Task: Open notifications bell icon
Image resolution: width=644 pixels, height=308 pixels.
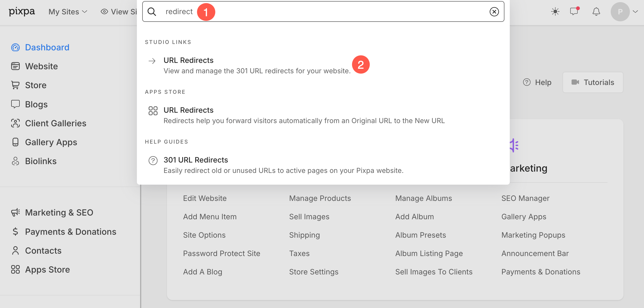Action: 596,12
